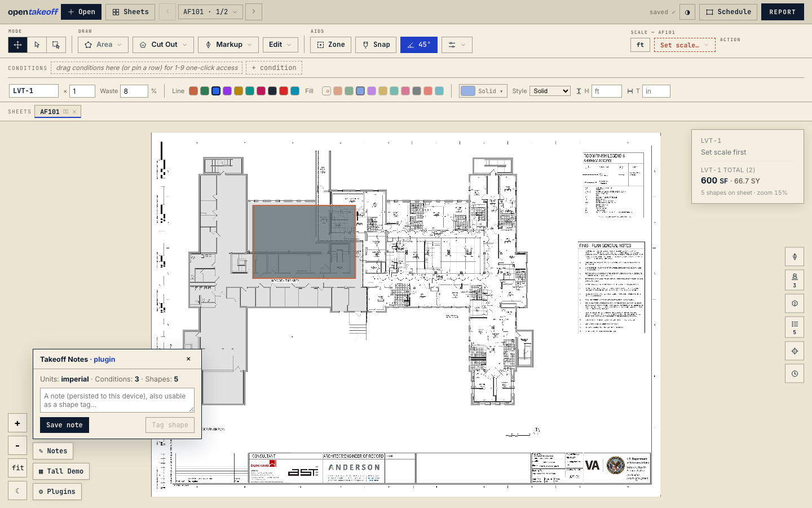Close the Takeoff Notes plugin panel
This screenshot has width=812, height=508.
[188, 359]
